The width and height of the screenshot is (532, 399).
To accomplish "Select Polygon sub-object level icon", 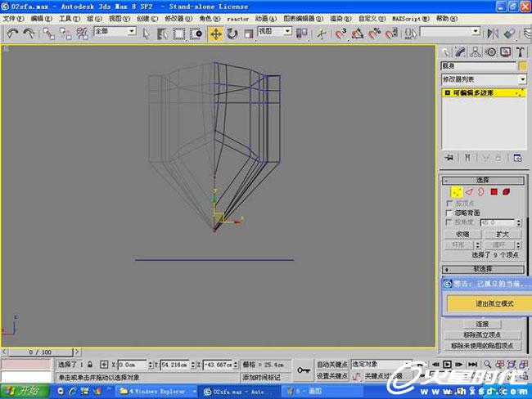I will tap(494, 192).
